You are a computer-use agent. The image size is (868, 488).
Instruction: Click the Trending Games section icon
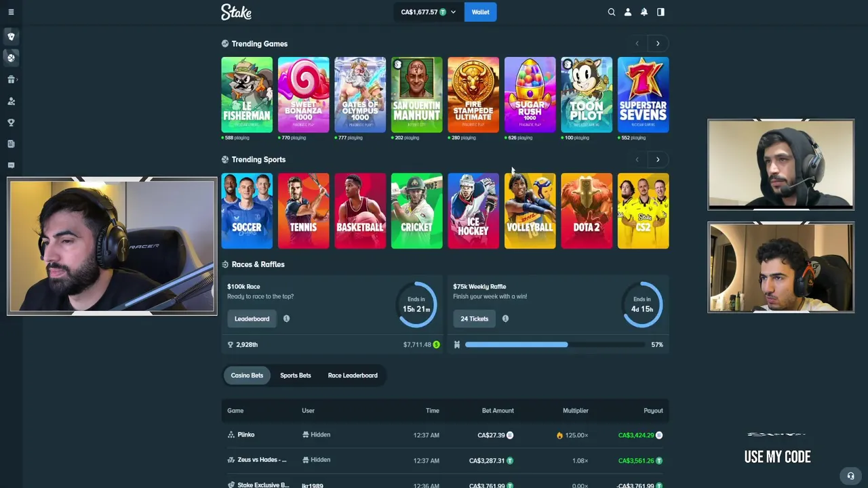tap(225, 43)
